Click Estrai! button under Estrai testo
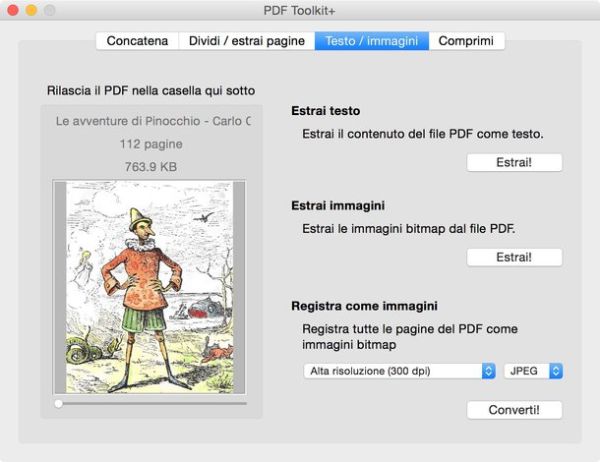This screenshot has width=600, height=462. click(x=514, y=162)
